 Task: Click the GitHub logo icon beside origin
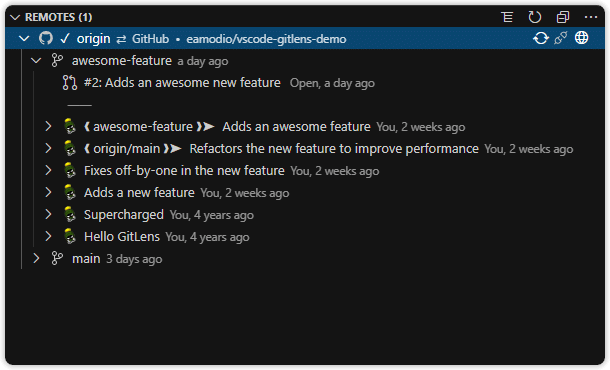46,39
